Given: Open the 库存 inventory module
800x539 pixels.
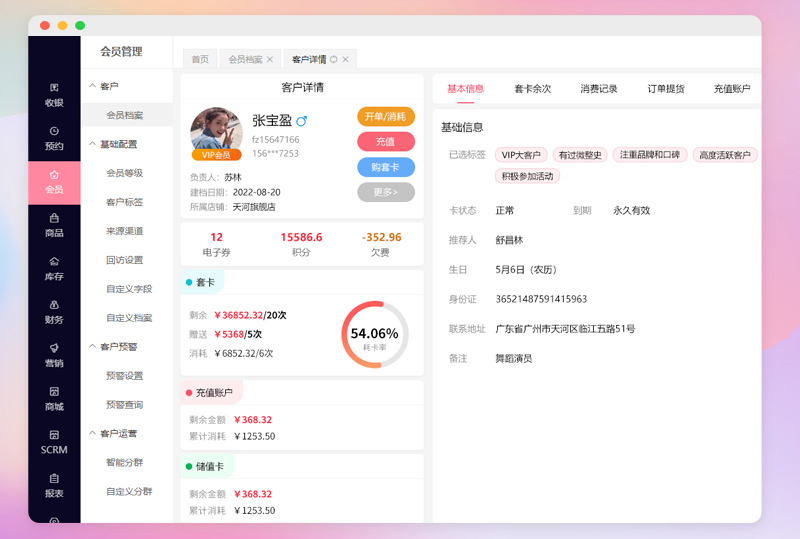Looking at the screenshot, I should tap(54, 268).
